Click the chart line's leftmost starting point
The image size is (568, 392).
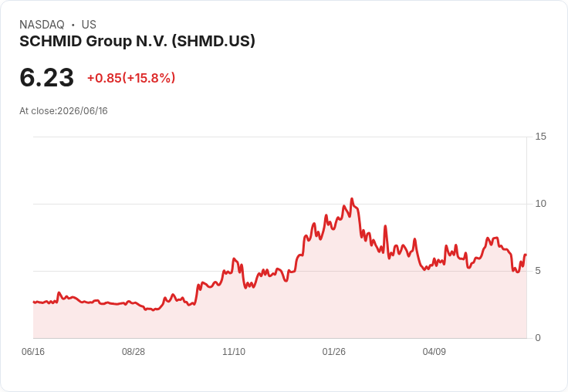click(x=34, y=302)
